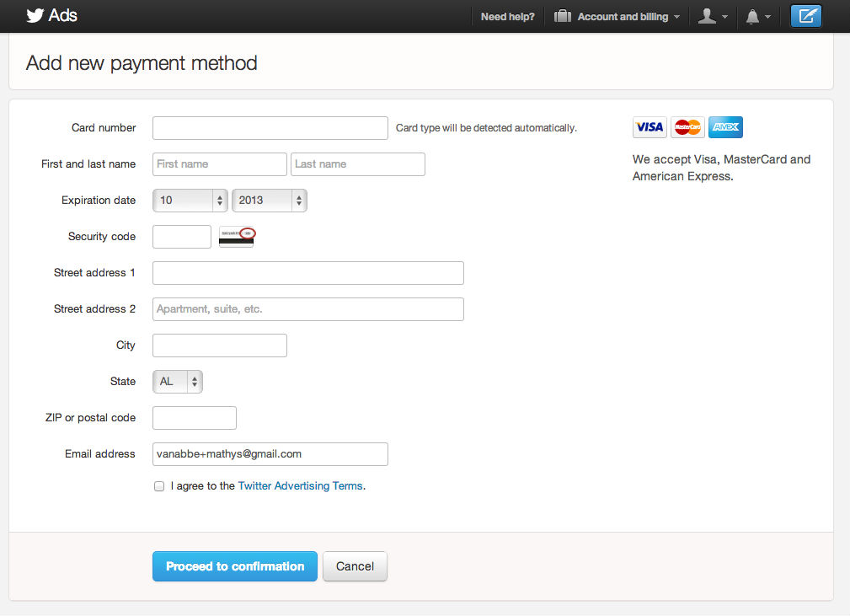Select the ZIP or postal code field
850x616 pixels.
tap(195, 418)
